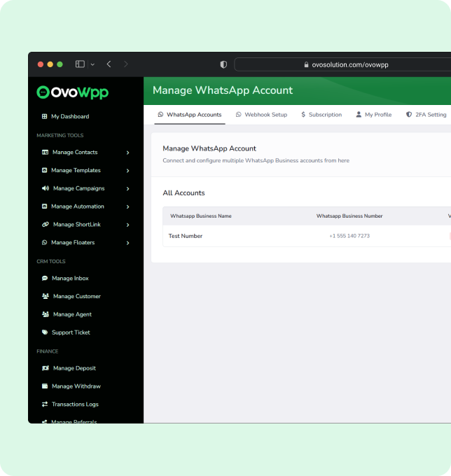Viewport: 451px width, 476px height.
Task: Expand the Manage Floaters submenu chevron
Action: [x=127, y=243]
